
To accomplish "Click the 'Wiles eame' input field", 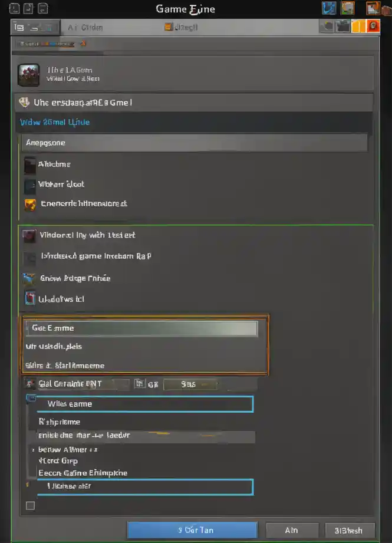I will 144,404.
